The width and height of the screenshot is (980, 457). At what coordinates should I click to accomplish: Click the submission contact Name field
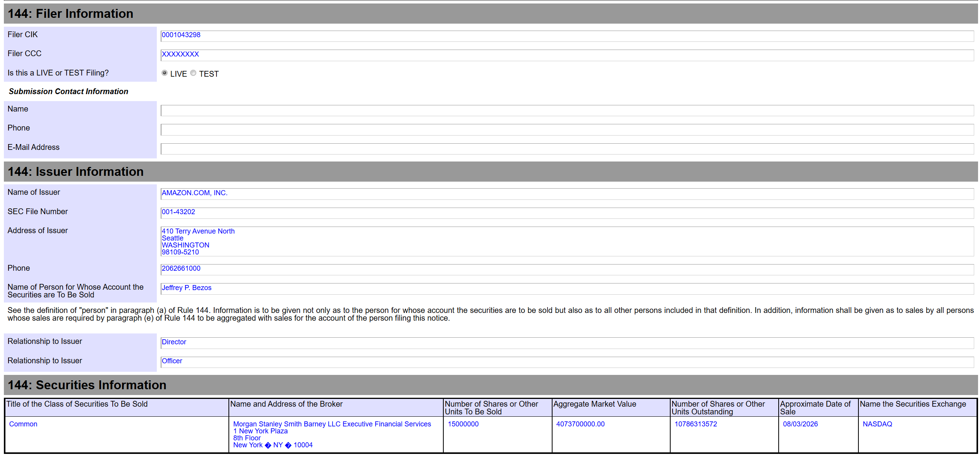[567, 110]
